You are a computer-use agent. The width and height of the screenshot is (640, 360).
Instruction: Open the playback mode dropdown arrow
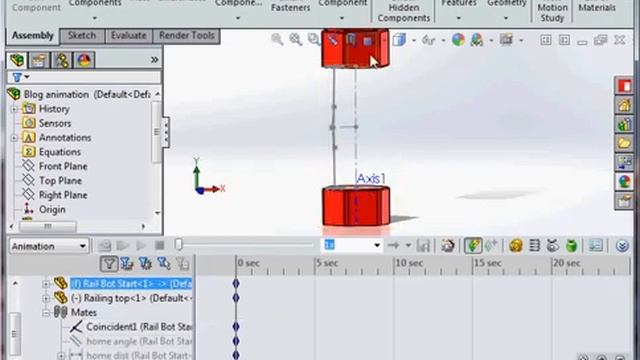pos(408,246)
